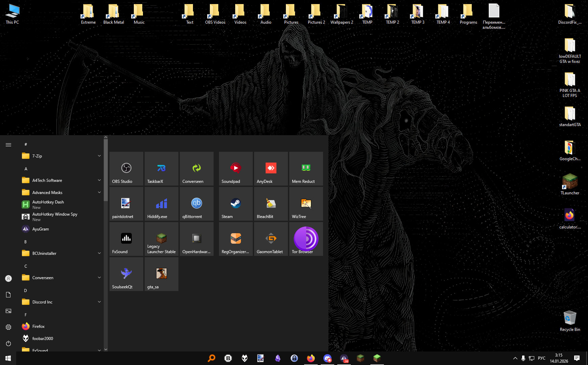Open the Pictures shortcut in the Start rail
Viewport: 588px width, 365px height.
8,311
